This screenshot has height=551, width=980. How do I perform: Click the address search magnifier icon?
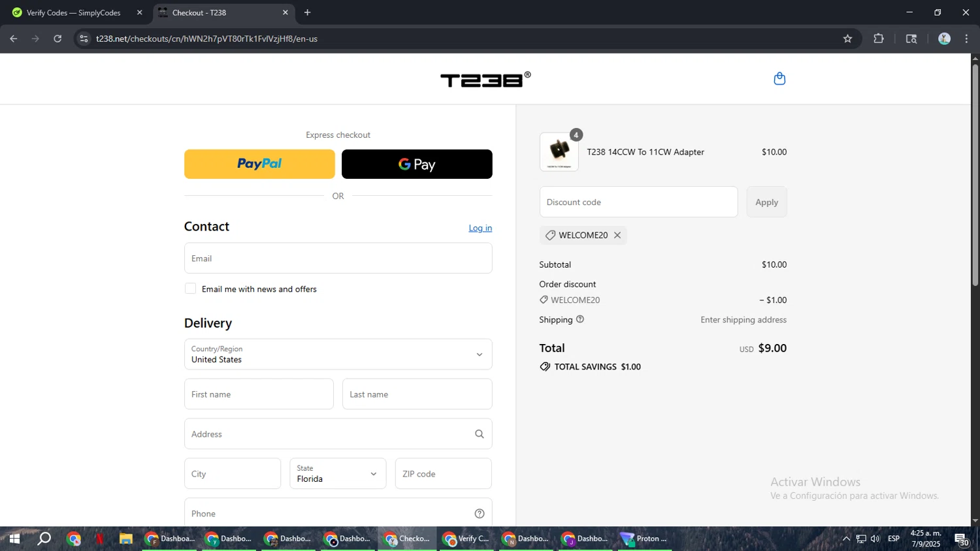pyautogui.click(x=480, y=434)
